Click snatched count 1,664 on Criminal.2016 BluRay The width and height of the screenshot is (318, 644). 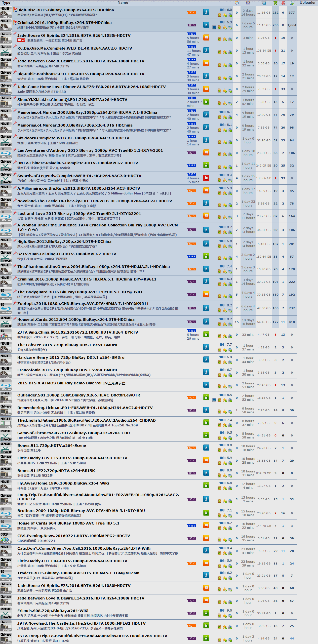292,25
